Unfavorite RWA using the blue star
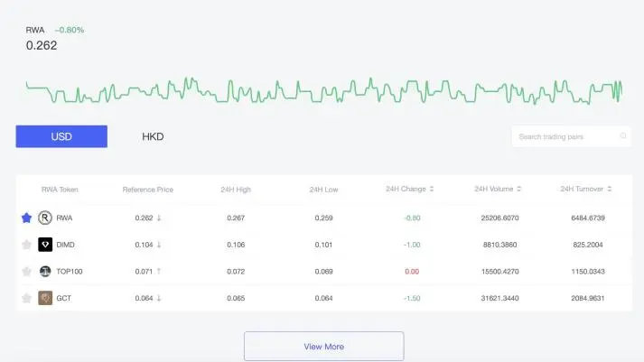Image resolution: width=644 pixels, height=362 pixels. click(x=26, y=218)
